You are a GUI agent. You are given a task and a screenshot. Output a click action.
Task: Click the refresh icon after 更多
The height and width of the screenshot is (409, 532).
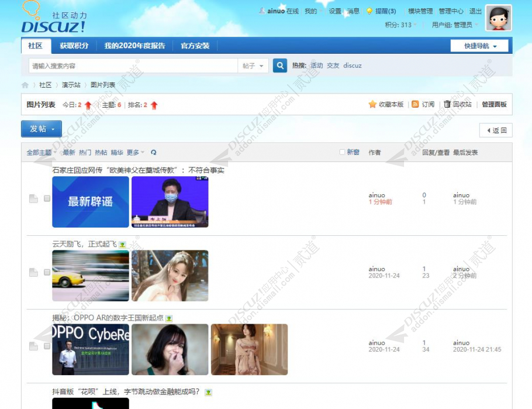153,153
